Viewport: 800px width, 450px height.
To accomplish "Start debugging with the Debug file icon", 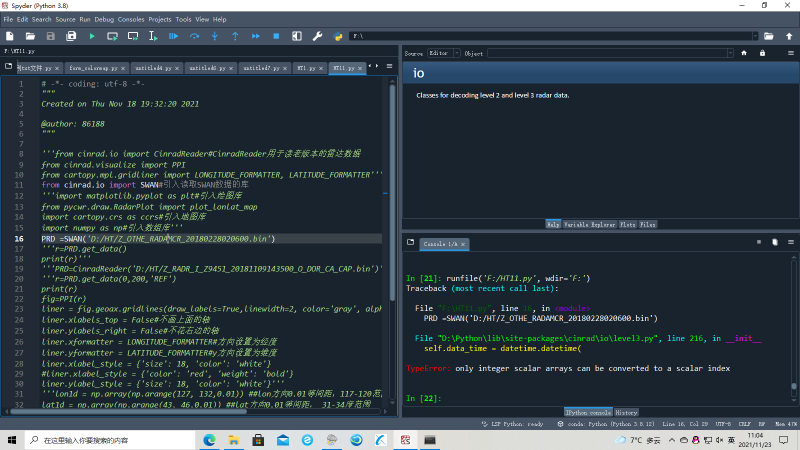I will [x=173, y=36].
